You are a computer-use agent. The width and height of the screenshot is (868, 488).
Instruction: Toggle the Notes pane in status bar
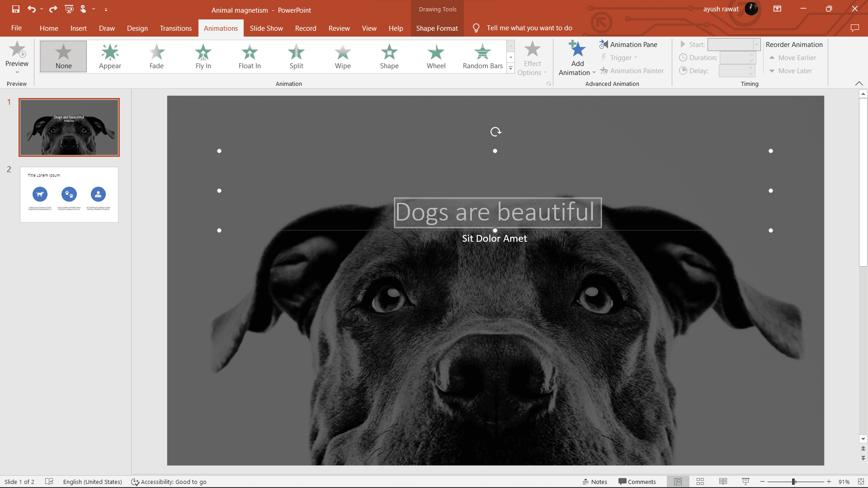595,482
